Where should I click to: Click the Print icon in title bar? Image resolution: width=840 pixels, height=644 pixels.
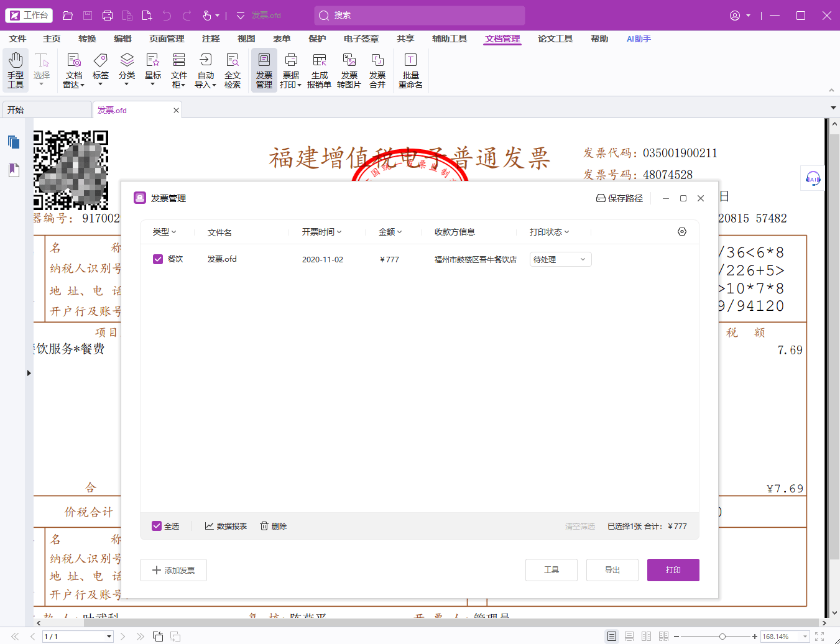coord(108,16)
